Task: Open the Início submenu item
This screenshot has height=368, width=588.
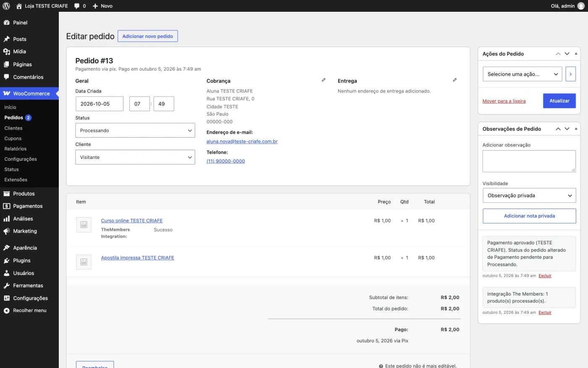Action: [x=10, y=107]
